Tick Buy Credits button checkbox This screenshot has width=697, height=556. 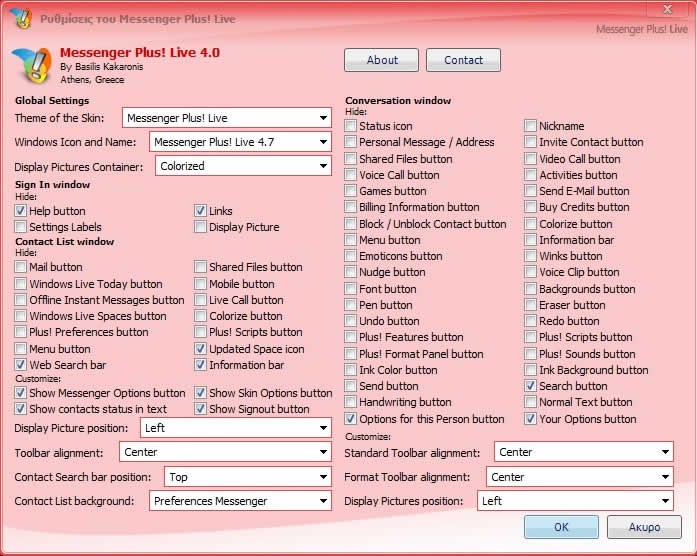pos(530,207)
